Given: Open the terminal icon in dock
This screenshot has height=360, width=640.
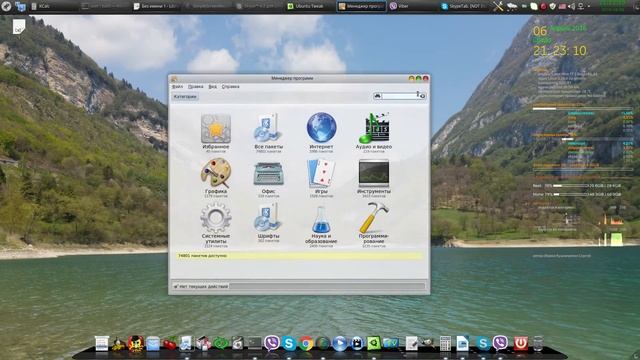Looking at the screenshot, I should click(x=254, y=344).
